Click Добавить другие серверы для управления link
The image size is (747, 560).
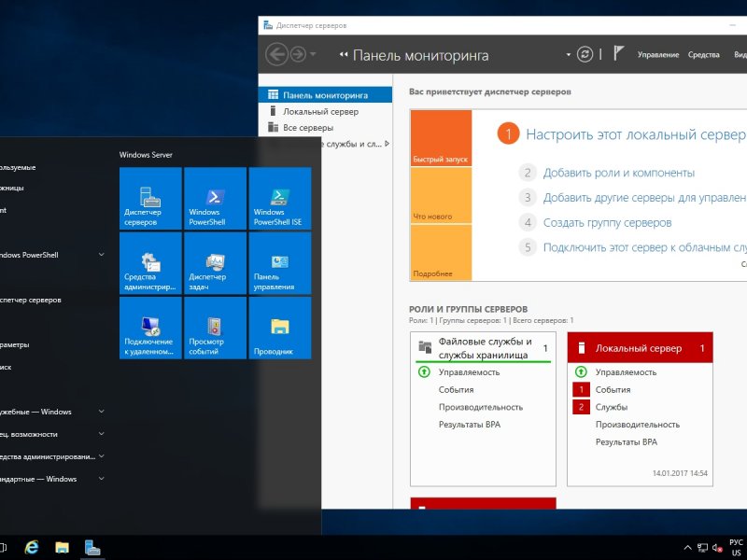click(644, 198)
